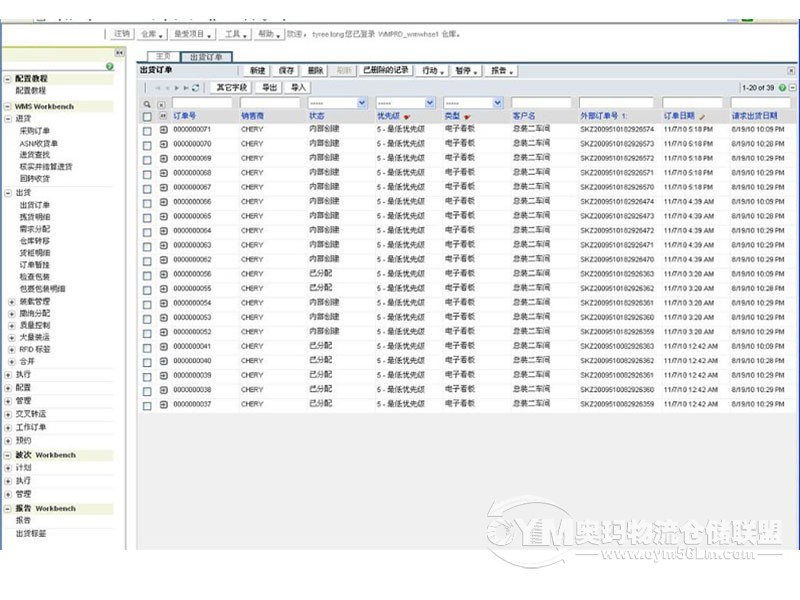Jump to the last page of orders
The height and width of the screenshot is (600, 800).
pyautogui.click(x=186, y=88)
